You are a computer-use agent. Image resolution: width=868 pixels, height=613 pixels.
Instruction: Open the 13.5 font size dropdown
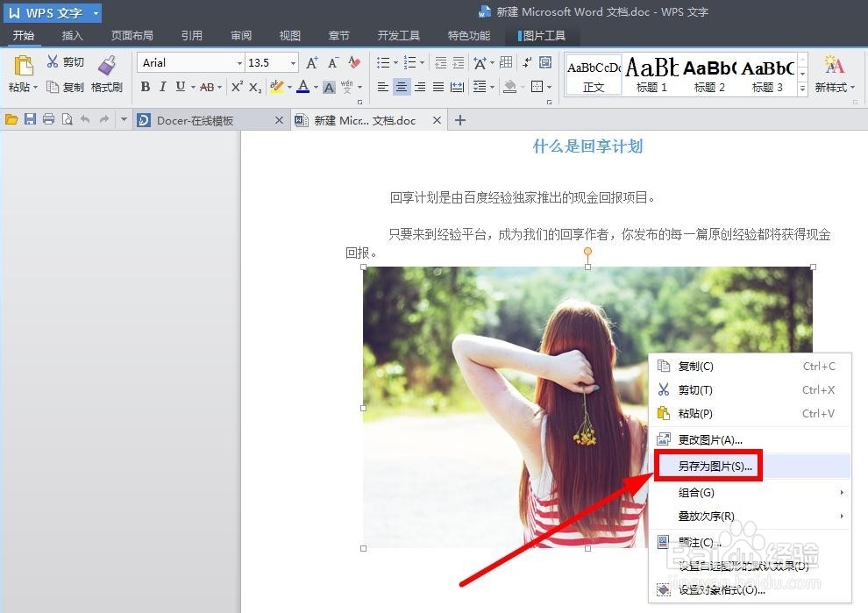(x=293, y=63)
